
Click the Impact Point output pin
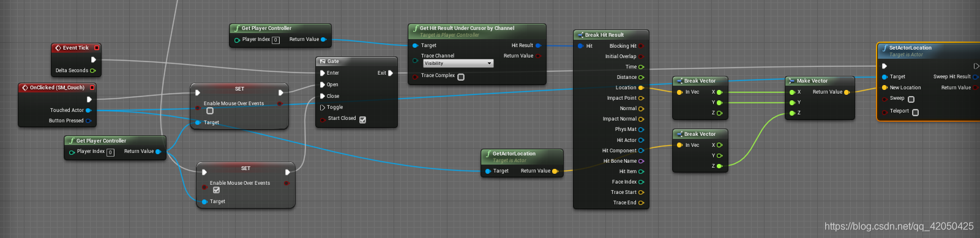[641, 98]
